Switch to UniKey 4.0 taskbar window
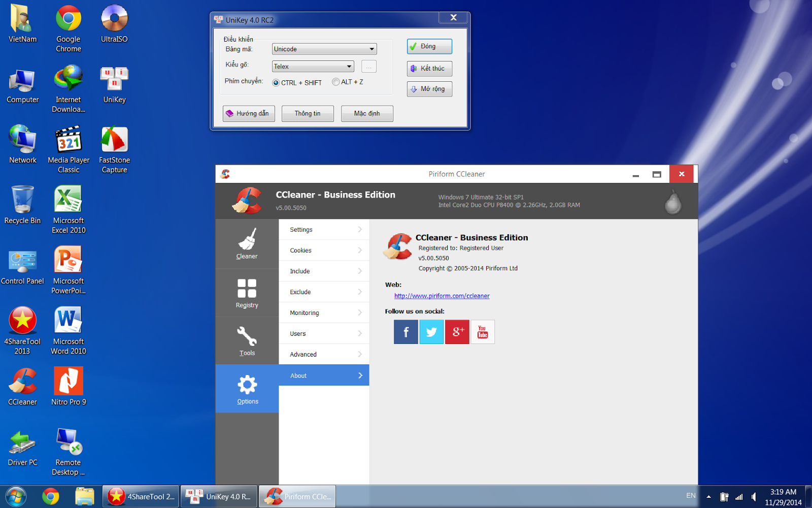Image resolution: width=812 pixels, height=508 pixels. [x=219, y=496]
